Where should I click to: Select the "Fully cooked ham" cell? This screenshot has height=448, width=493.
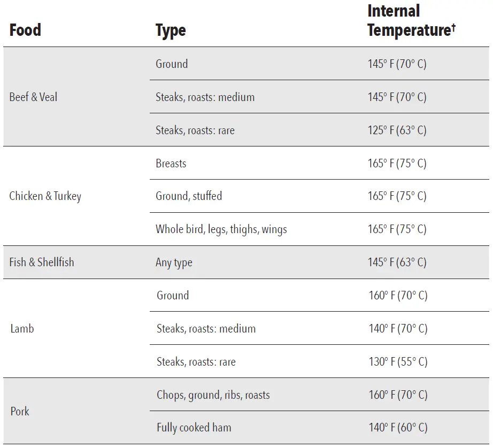pyautogui.click(x=194, y=428)
